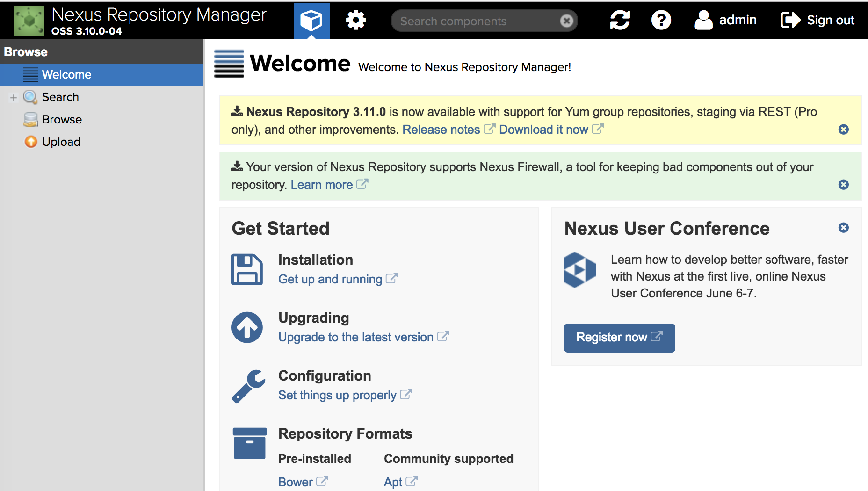Click the Register now button

pyautogui.click(x=619, y=338)
